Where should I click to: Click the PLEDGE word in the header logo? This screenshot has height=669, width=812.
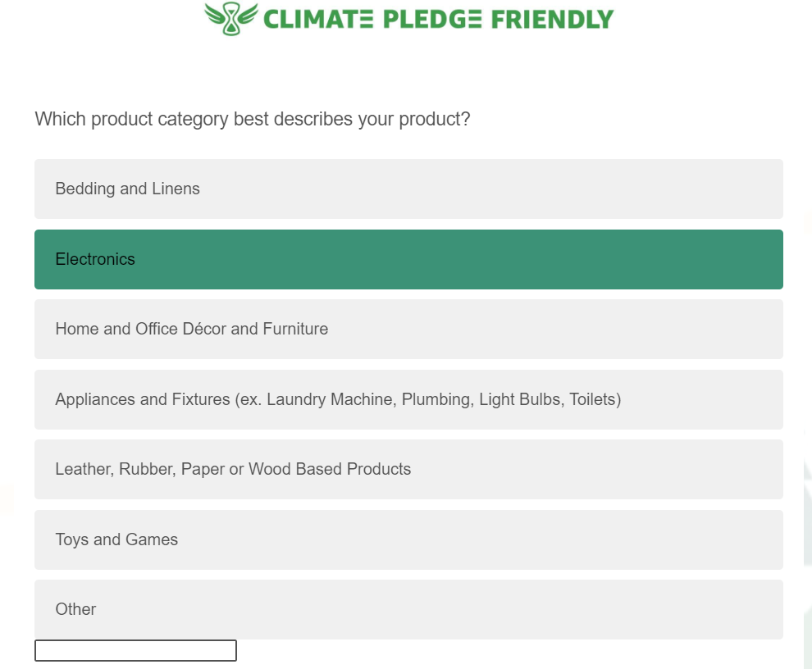coord(432,20)
